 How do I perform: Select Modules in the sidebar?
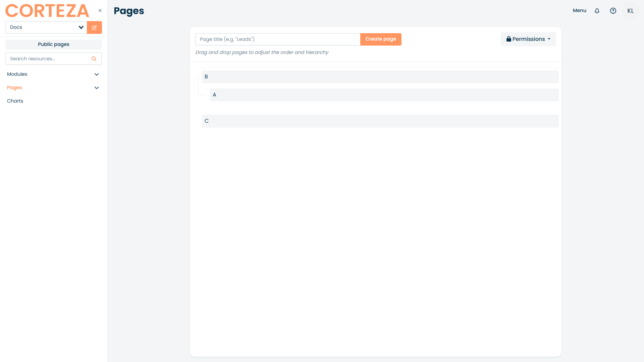(x=17, y=74)
